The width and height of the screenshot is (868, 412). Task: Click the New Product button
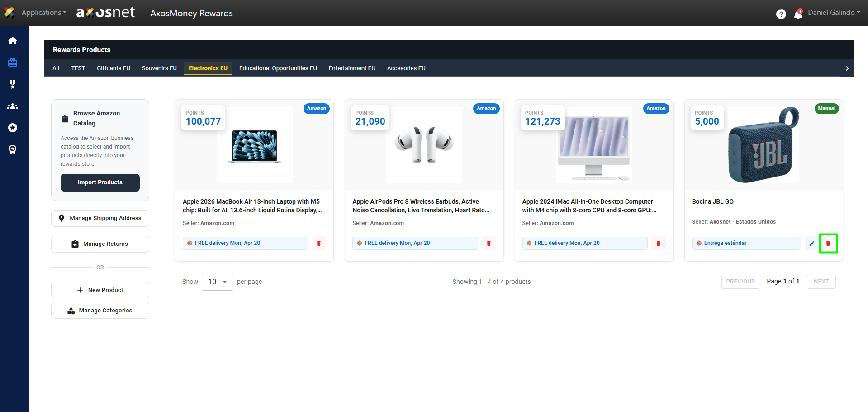[100, 290]
